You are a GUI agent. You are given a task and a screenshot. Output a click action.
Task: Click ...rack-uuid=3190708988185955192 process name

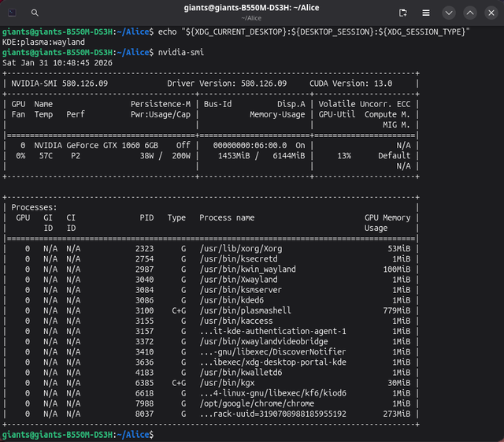point(273,414)
